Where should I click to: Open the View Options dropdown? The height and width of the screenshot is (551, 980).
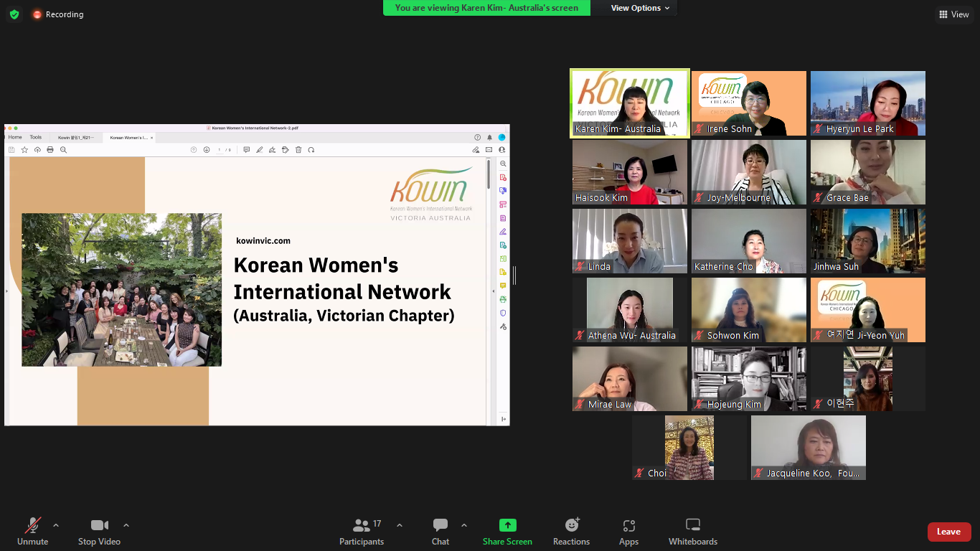coord(640,8)
